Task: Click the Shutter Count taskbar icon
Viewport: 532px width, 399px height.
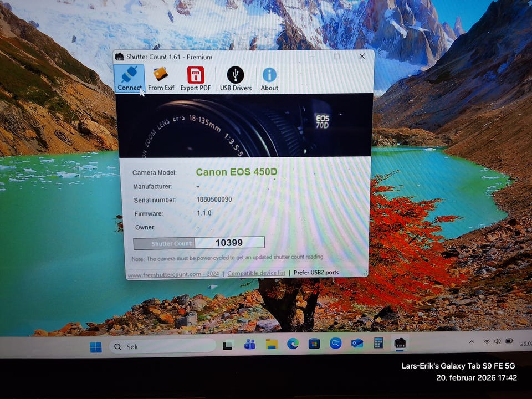Action: [x=400, y=343]
